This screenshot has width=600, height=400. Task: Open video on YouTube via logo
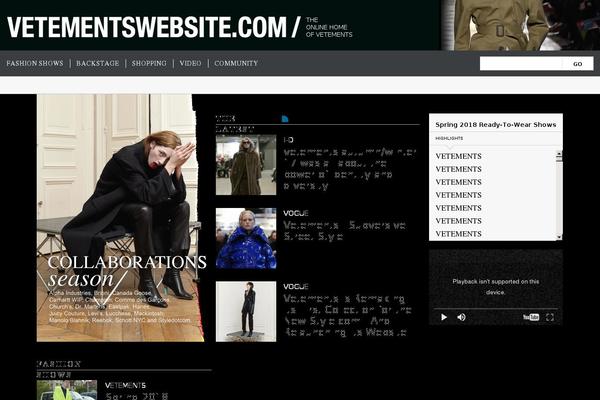(x=531, y=317)
